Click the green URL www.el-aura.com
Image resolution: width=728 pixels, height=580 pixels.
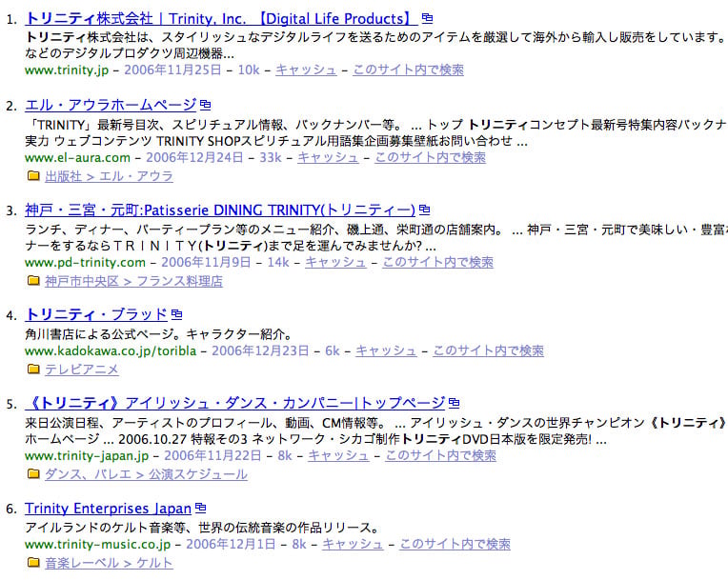(77, 158)
